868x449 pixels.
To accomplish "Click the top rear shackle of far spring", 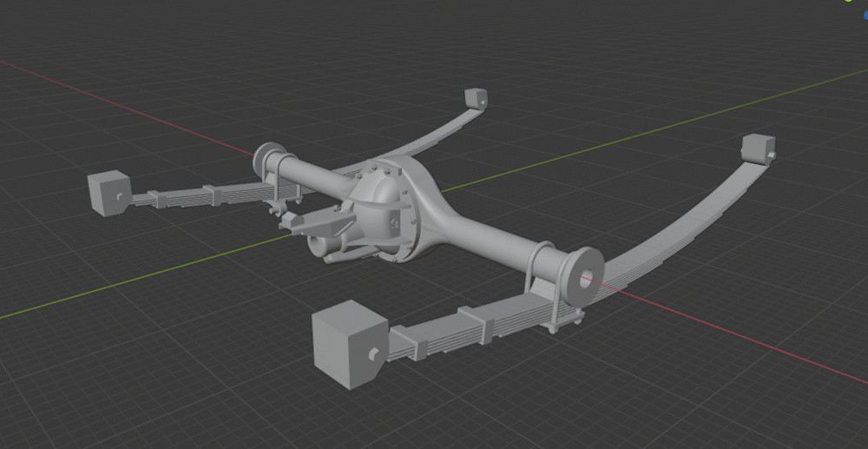I will click(x=475, y=97).
